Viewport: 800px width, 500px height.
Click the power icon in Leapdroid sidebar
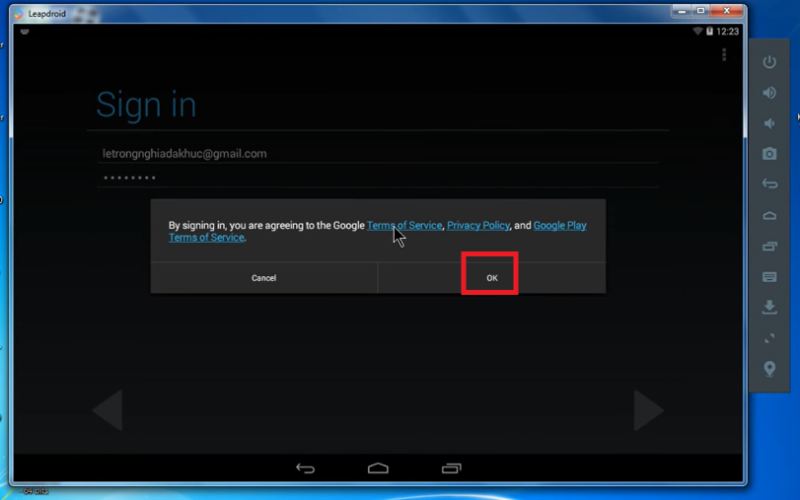769,62
